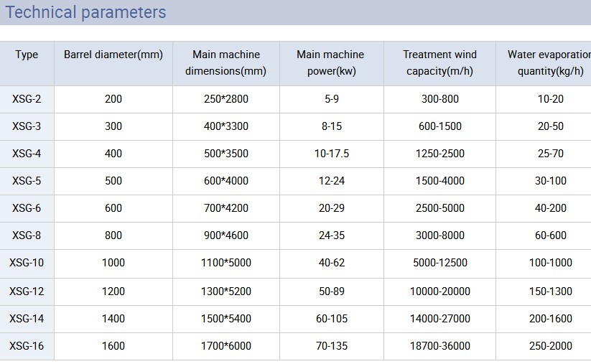The height and width of the screenshot is (364, 591).
Task: Select the XSG-2 type cell
Action: 27,99
